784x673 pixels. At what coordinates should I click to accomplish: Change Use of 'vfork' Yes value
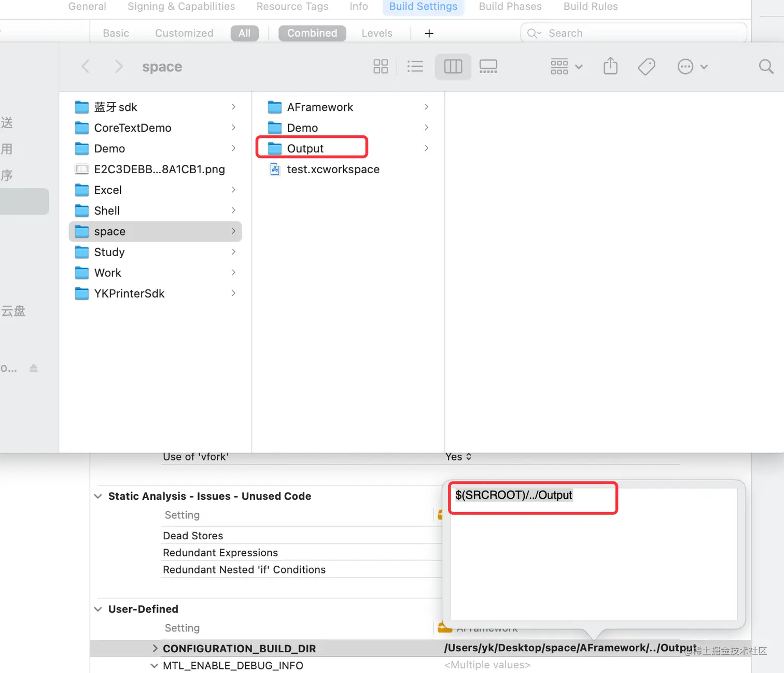pos(458,457)
